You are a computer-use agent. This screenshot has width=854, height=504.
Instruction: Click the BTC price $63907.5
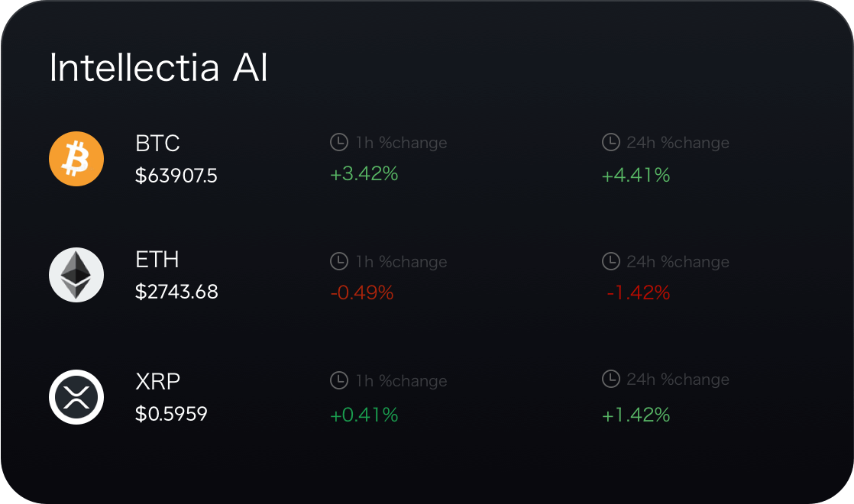tap(175, 176)
